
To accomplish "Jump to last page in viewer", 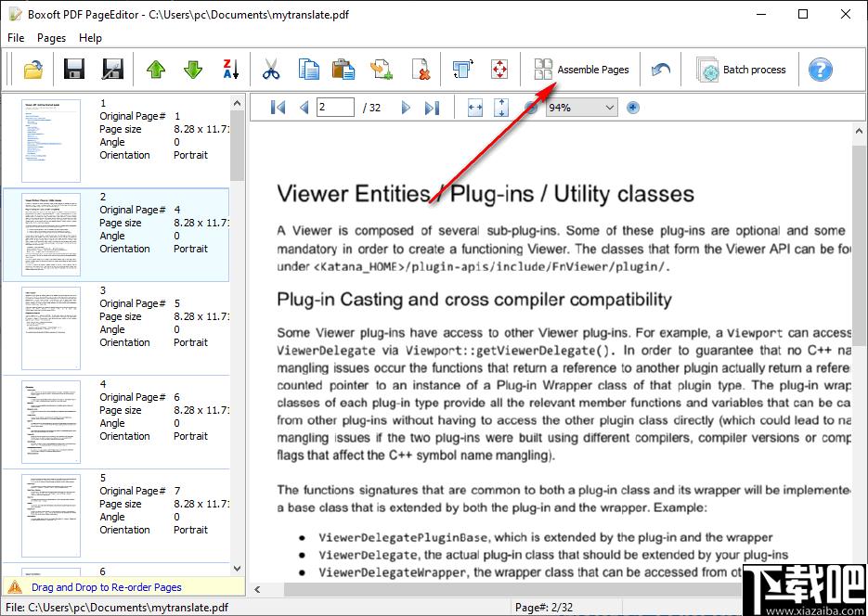I will tap(432, 108).
